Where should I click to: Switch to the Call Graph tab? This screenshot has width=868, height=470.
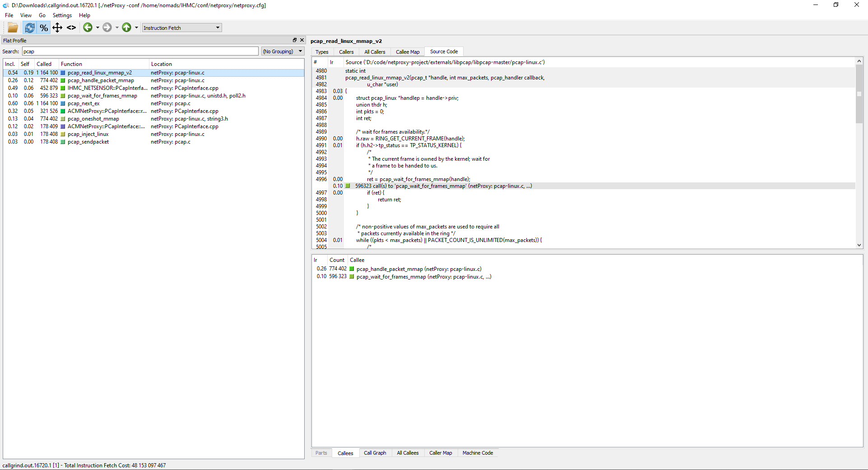coord(375,453)
